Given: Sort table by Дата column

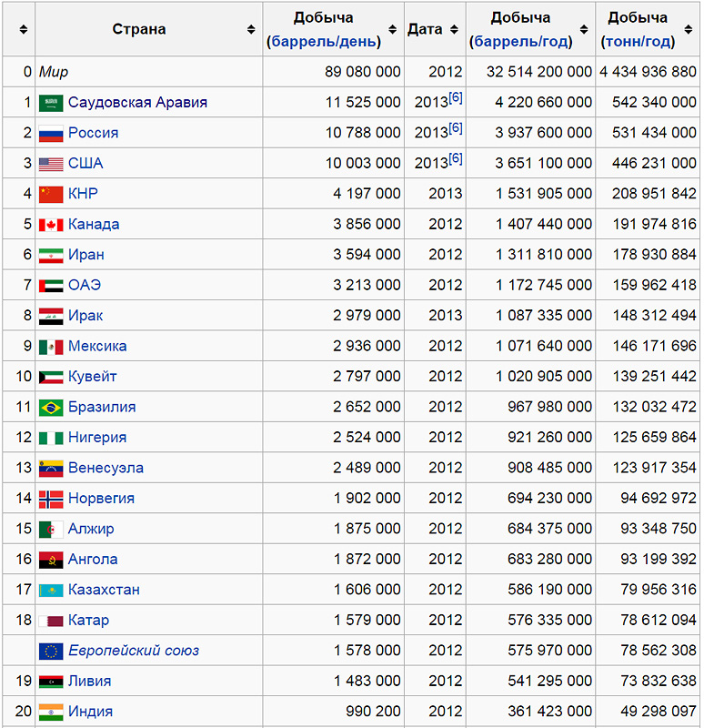Looking at the screenshot, I should (x=455, y=30).
